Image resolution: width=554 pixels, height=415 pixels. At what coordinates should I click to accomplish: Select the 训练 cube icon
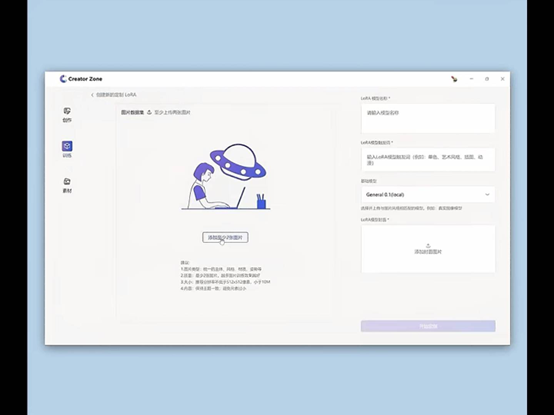pyautogui.click(x=67, y=146)
